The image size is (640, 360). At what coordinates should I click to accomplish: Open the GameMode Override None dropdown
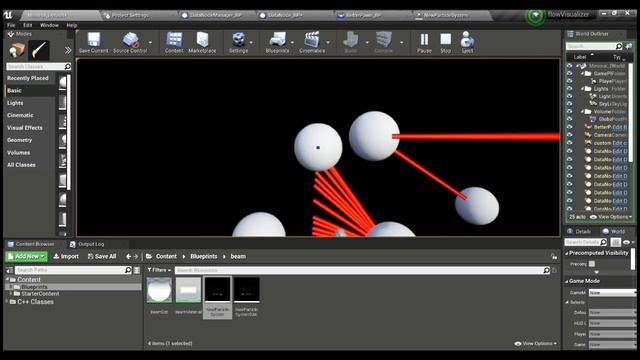point(612,293)
